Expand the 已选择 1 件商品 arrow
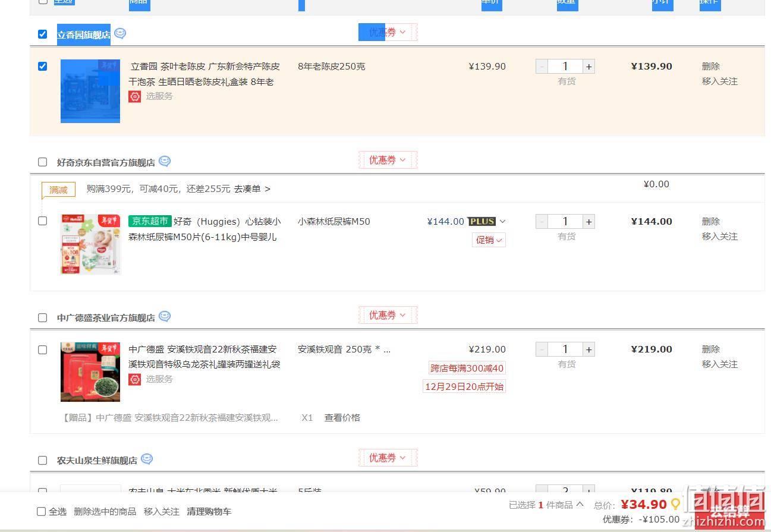This screenshot has width=771, height=532. click(580, 504)
